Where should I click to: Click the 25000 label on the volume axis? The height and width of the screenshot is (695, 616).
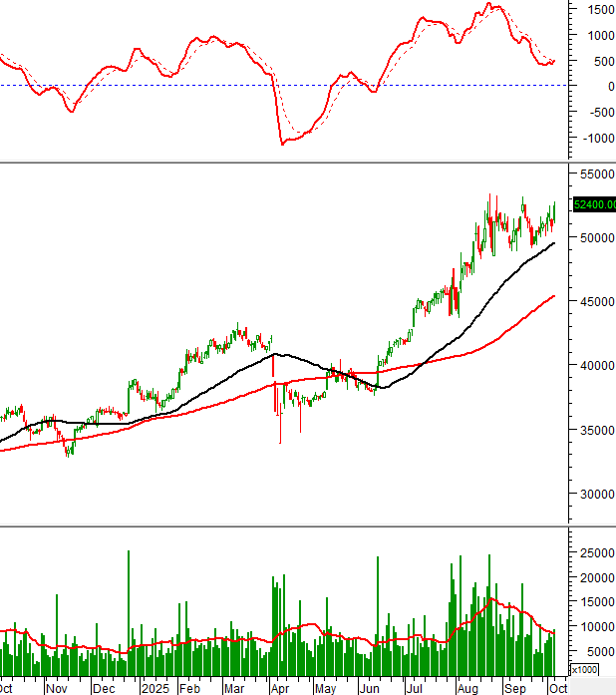[x=594, y=553]
